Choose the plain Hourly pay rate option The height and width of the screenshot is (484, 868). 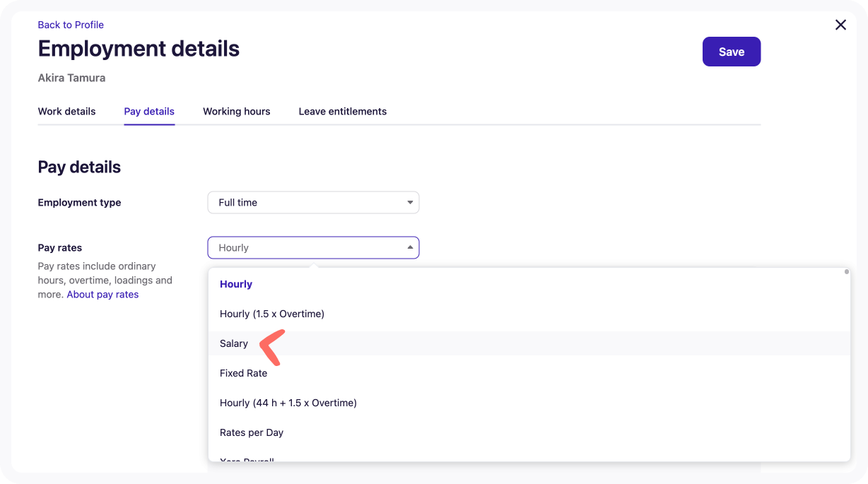[236, 284]
